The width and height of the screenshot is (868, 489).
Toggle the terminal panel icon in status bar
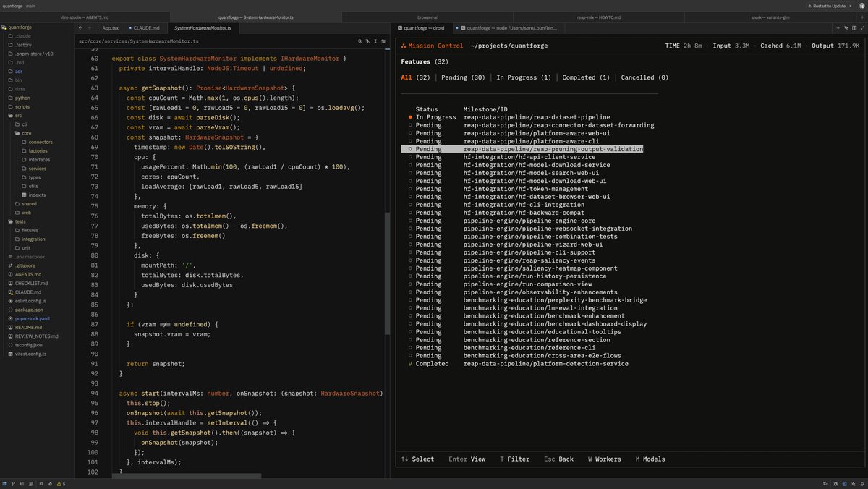coord(844,484)
